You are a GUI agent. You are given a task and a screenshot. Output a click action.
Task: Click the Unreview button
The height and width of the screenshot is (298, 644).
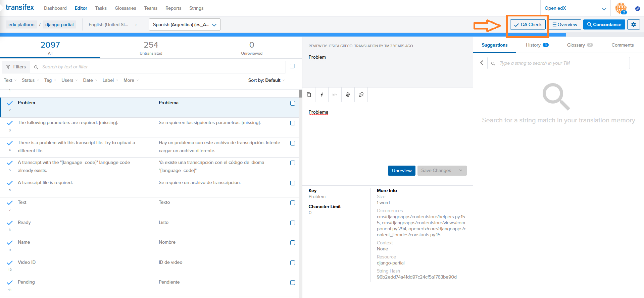[401, 171]
